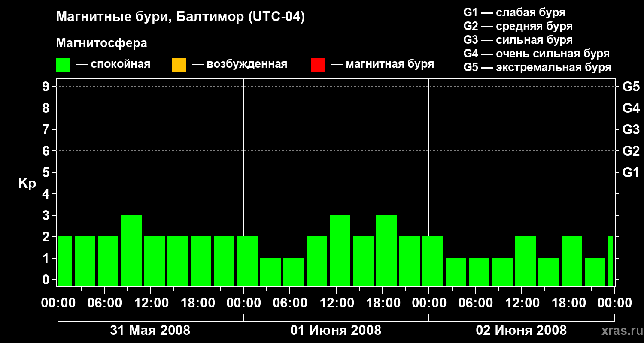Viewport: 644px width, 343px height.
Task: Click the 'G1' label on the right axis
Action: [x=631, y=172]
